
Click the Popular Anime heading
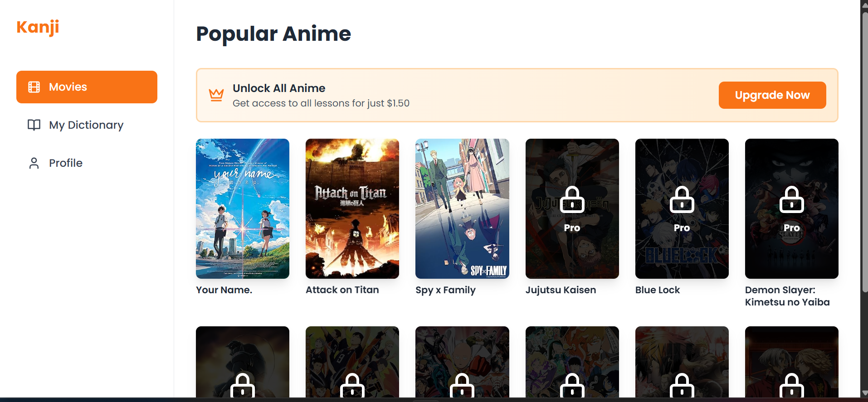coord(273,34)
